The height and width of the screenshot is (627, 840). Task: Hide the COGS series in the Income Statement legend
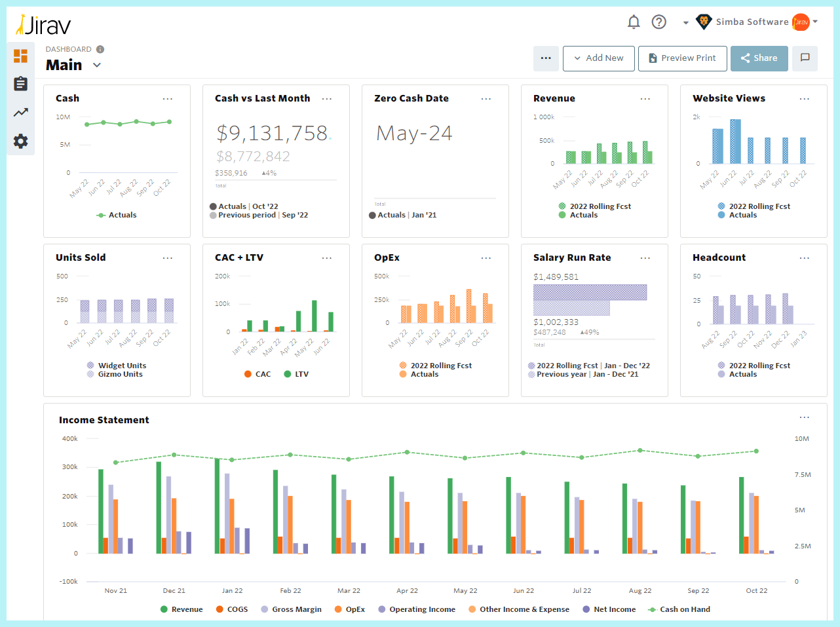[x=233, y=609]
